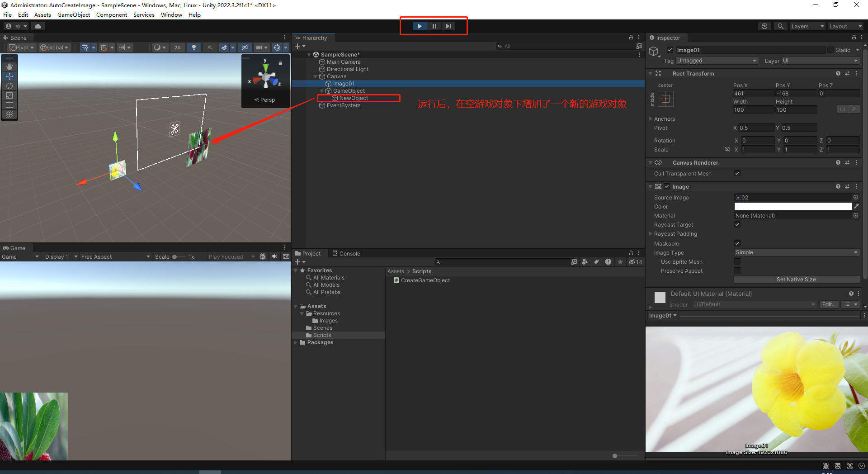The width and height of the screenshot is (868, 474).
Task: Click the Play button
Action: 420,26
